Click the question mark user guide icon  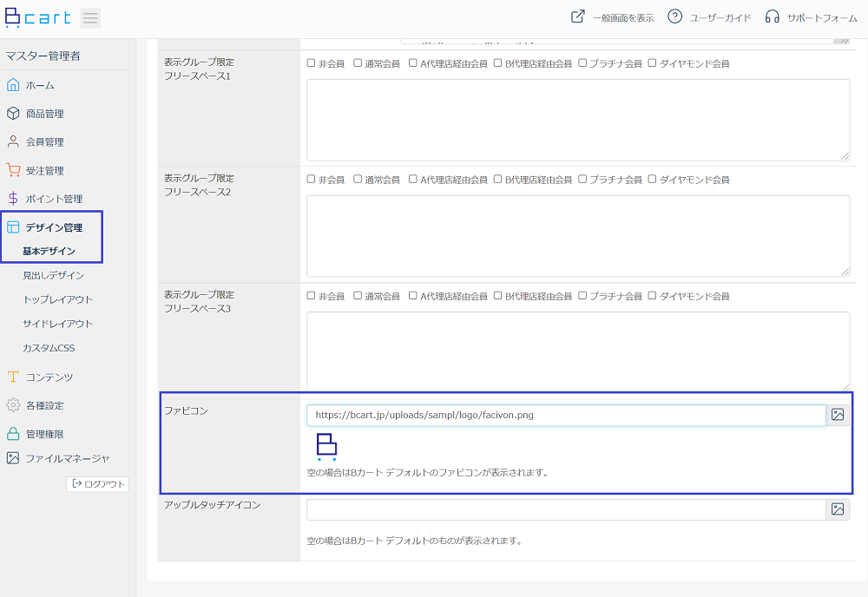tap(674, 16)
